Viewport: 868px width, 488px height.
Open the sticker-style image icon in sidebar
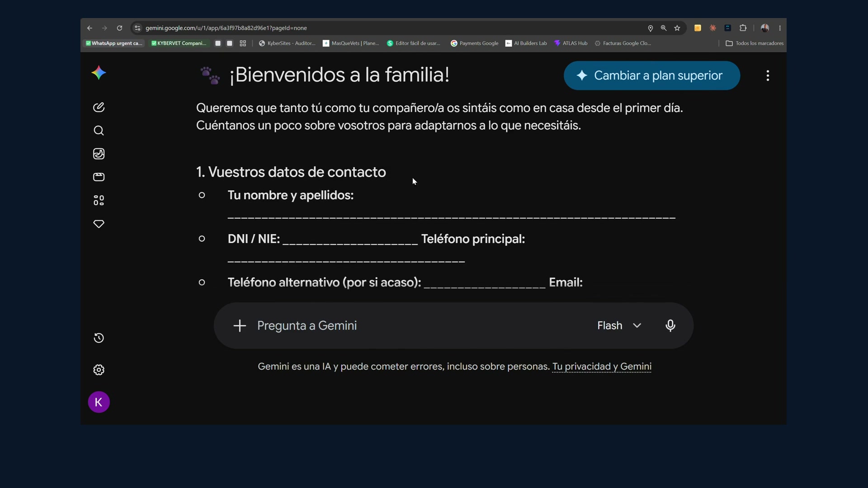point(99,154)
